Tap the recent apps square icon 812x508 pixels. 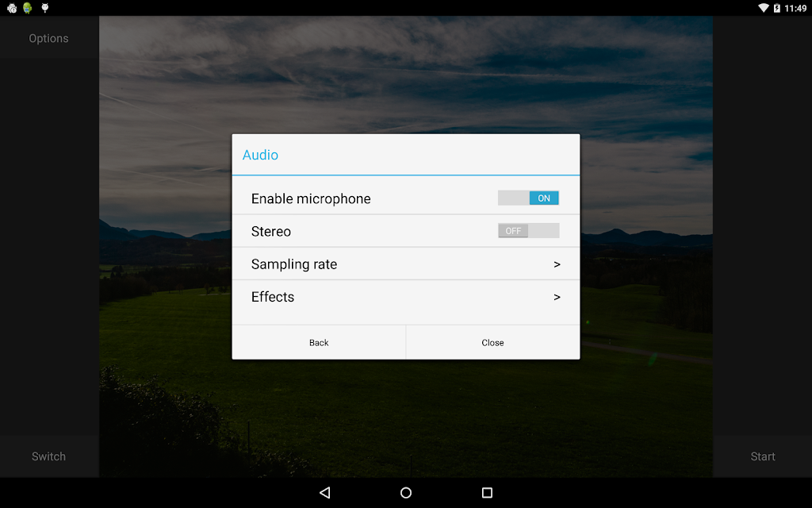[487, 492]
